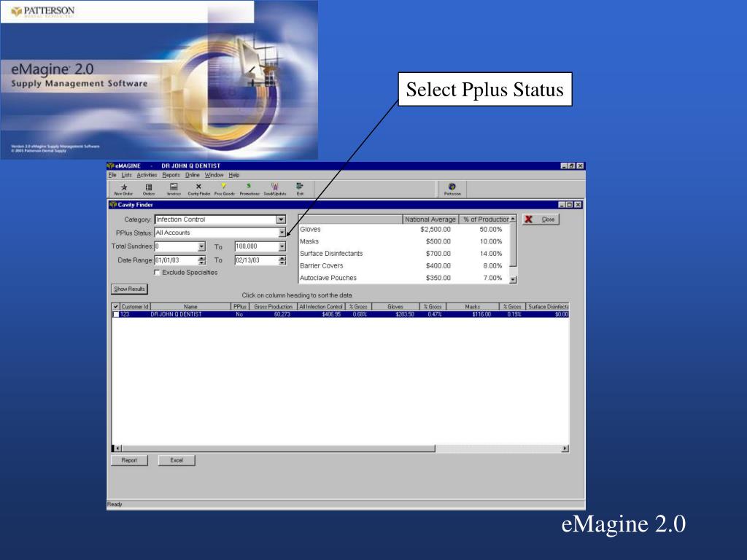Click the right arrow of results horizontal scrollbar

[565, 448]
